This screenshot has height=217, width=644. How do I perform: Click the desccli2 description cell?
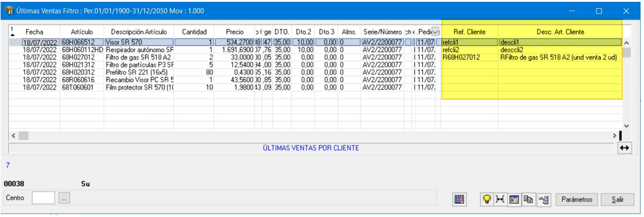coord(560,49)
